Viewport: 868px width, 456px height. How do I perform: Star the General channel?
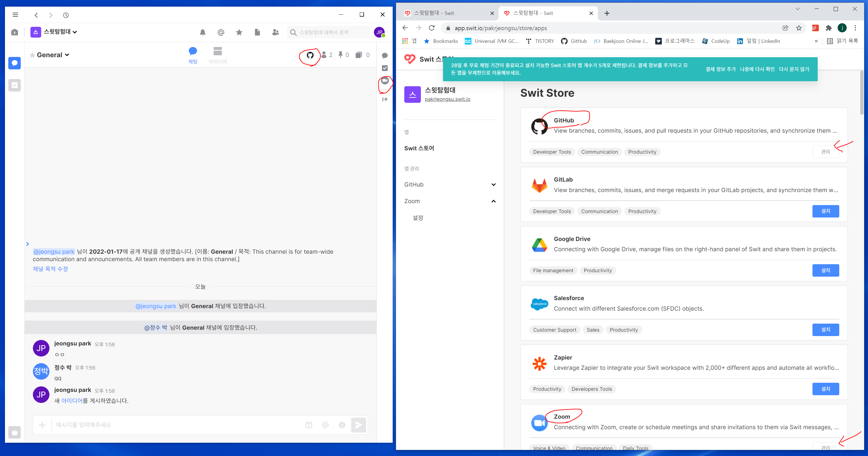click(32, 55)
